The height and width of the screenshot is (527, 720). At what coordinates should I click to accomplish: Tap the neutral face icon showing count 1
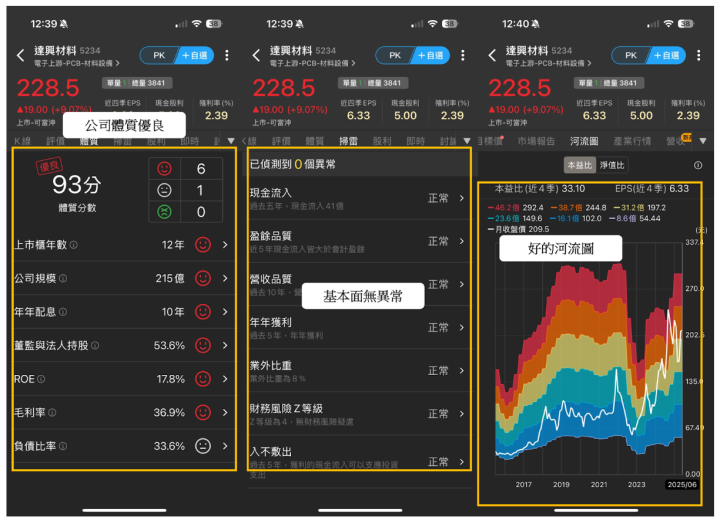pos(164,190)
